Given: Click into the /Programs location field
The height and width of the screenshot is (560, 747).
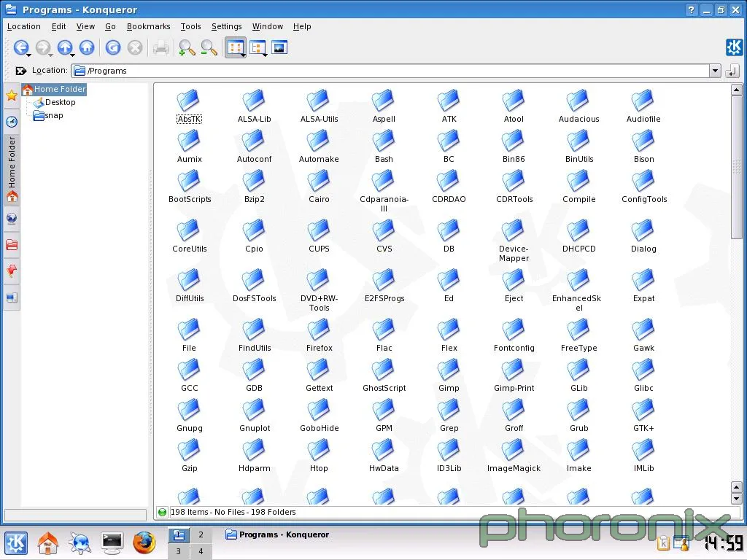Looking at the screenshot, I should click(x=391, y=71).
